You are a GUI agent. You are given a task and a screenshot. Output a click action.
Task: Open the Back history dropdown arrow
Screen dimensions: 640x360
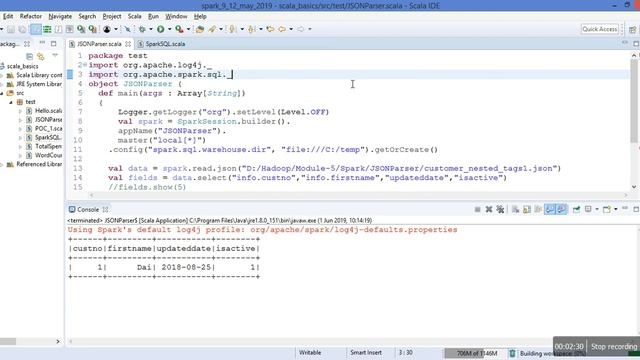tap(291, 29)
